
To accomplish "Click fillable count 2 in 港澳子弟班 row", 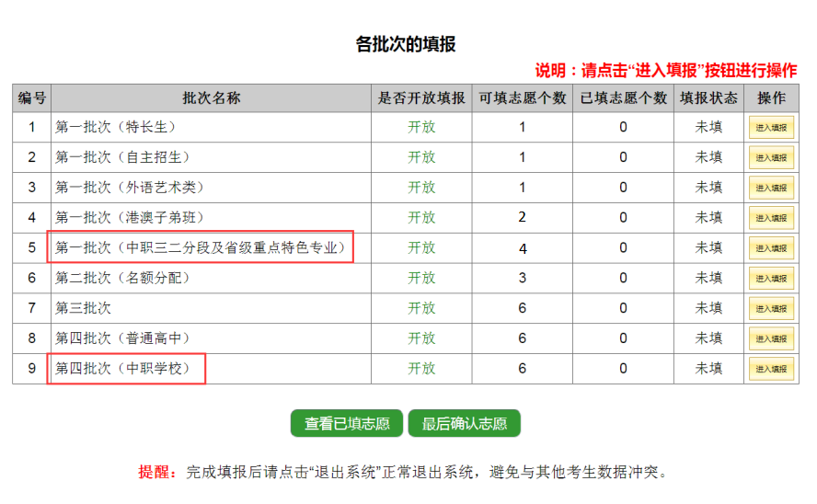I will [523, 217].
